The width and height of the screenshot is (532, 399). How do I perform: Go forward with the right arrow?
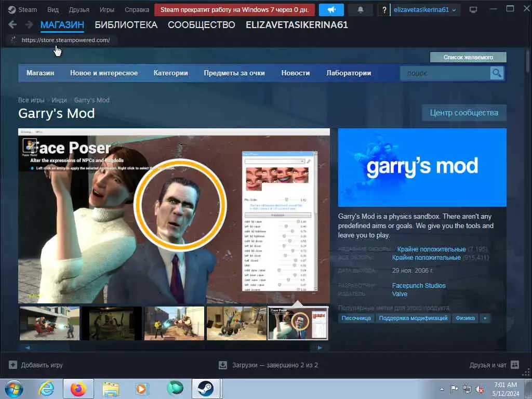click(29, 24)
